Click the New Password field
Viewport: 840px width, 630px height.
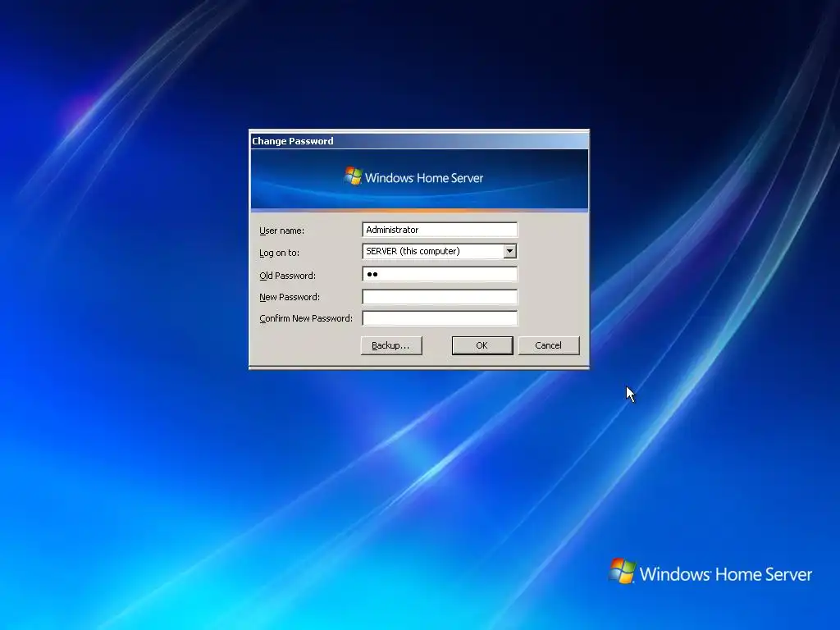coord(440,297)
